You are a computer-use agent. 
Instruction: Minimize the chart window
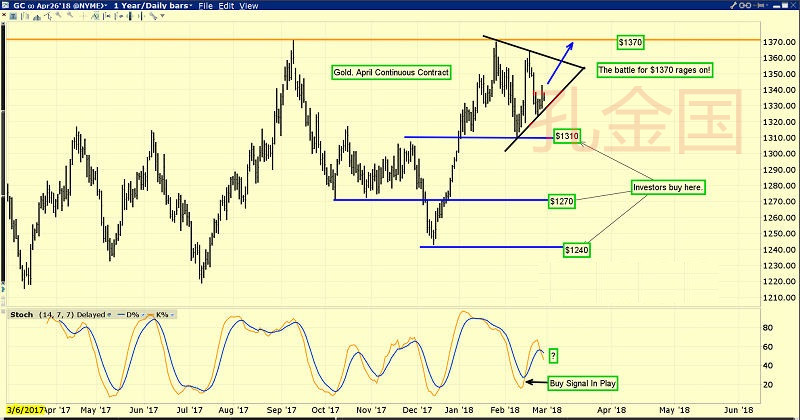[x=776, y=7]
